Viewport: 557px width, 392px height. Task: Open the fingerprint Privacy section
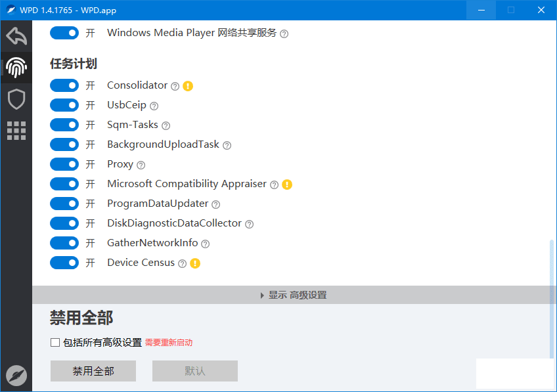(16, 68)
